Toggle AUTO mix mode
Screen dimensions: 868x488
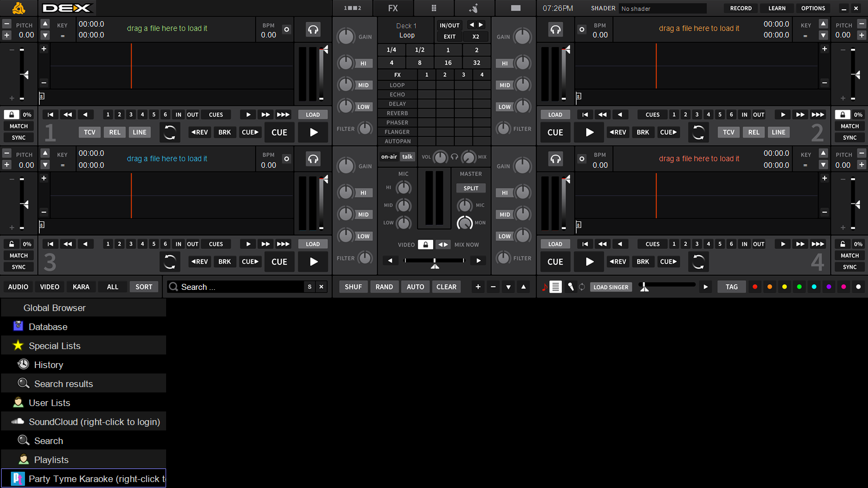click(x=415, y=287)
